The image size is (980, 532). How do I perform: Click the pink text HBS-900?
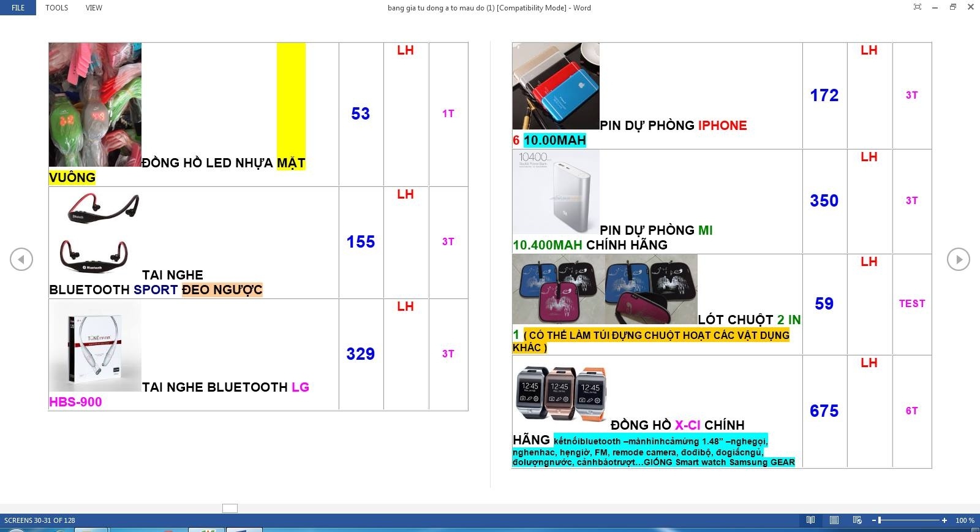click(75, 402)
